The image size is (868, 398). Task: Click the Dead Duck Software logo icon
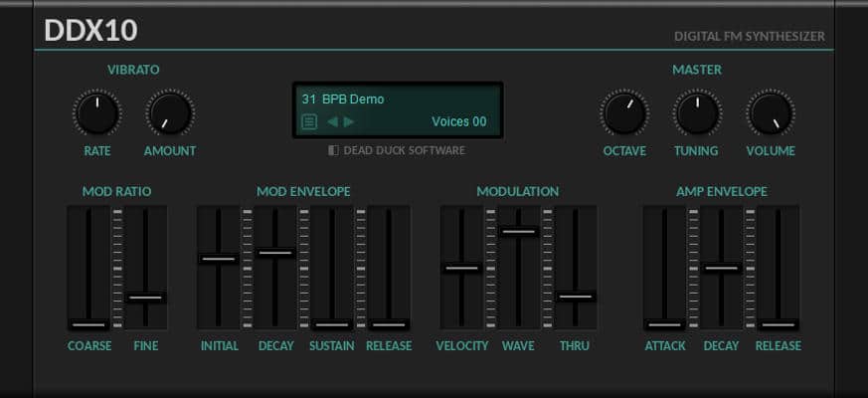click(x=333, y=150)
